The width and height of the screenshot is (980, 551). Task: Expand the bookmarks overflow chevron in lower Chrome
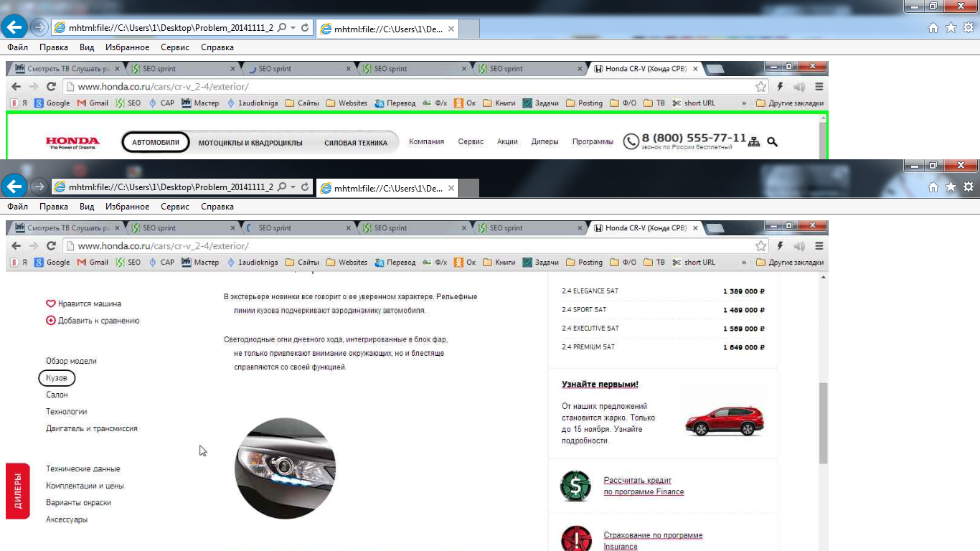[744, 263]
